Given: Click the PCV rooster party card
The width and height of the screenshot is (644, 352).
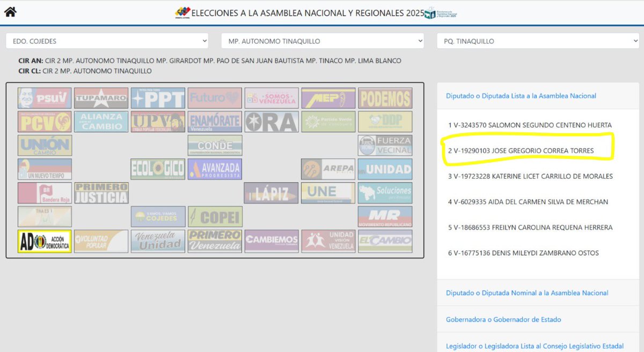Looking at the screenshot, I should click(x=45, y=122).
